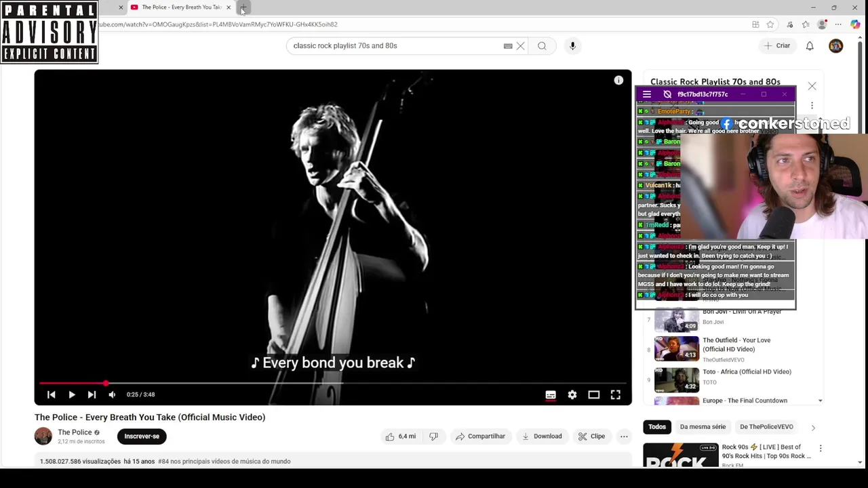
Task: Click the browser address bar URL
Action: [218, 24]
